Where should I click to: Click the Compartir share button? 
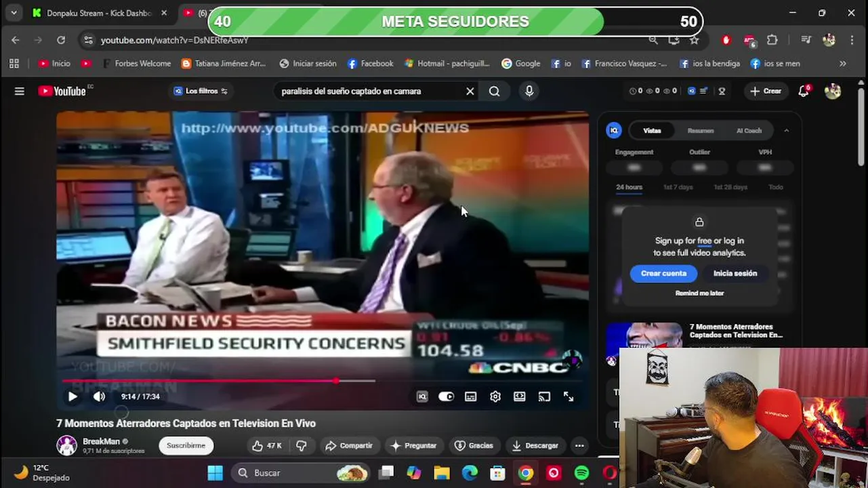click(x=349, y=445)
